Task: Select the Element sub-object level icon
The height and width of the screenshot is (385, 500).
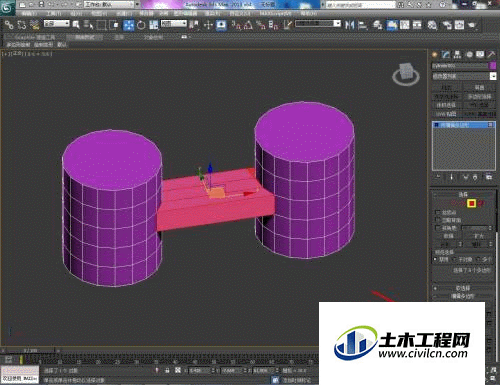Action: 481,203
